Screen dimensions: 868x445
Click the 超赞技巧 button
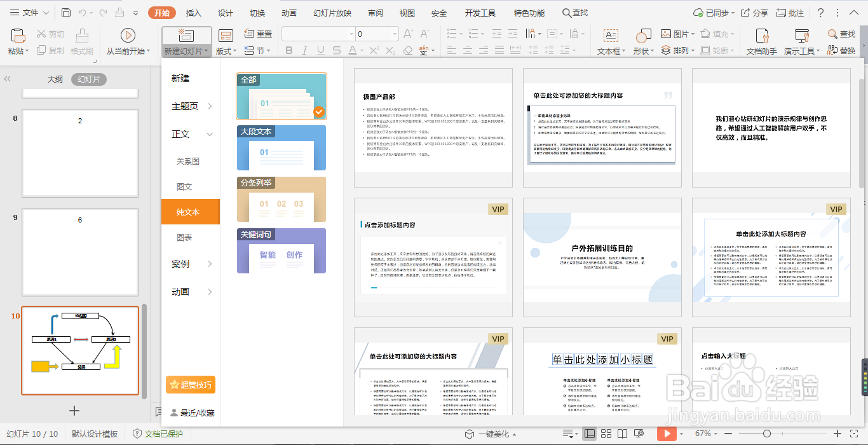(x=190, y=385)
